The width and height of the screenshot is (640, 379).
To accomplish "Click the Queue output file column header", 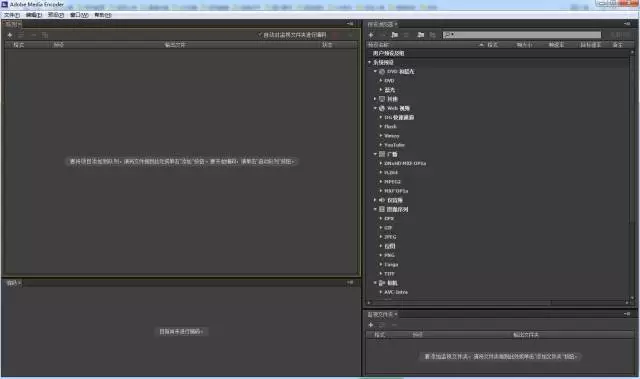I will pyautogui.click(x=175, y=45).
